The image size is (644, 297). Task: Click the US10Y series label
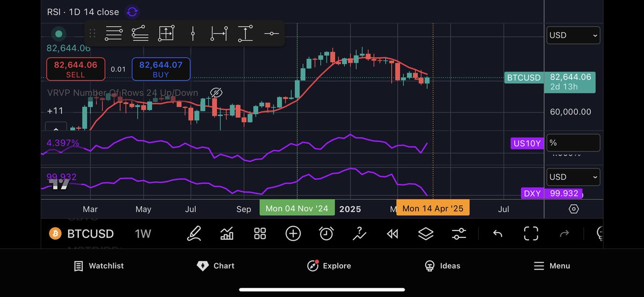pyautogui.click(x=526, y=143)
